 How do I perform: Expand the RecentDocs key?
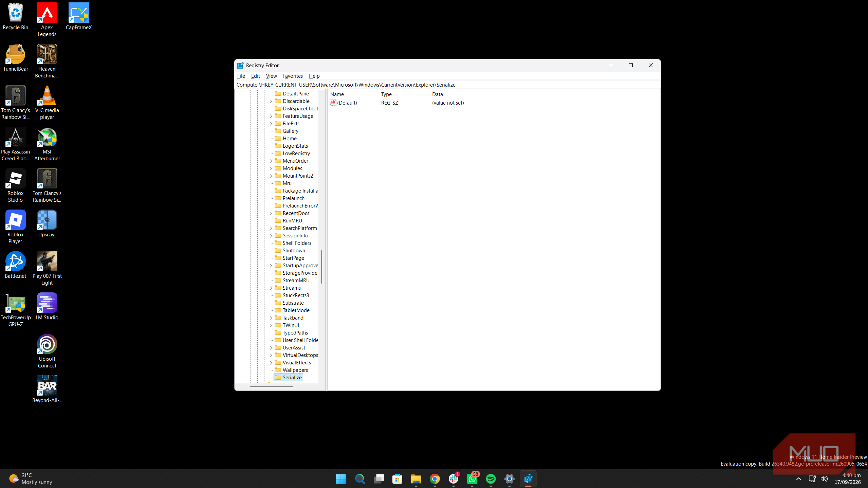coord(271,213)
